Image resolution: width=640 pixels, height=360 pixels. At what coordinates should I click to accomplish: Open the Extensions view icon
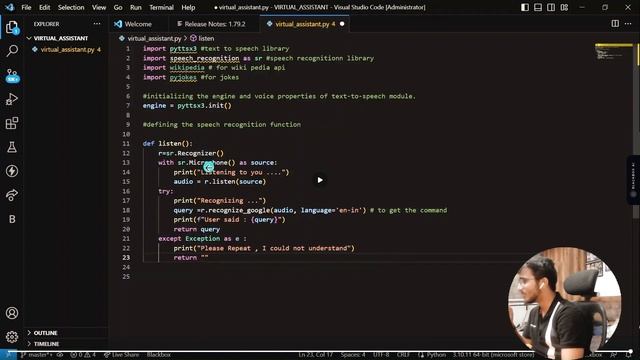(x=12, y=123)
